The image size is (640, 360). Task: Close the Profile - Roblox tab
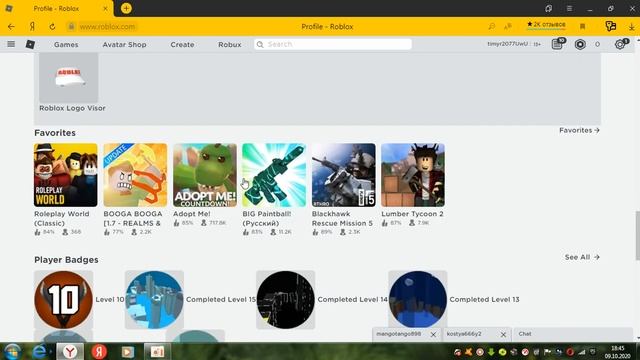point(105,8)
